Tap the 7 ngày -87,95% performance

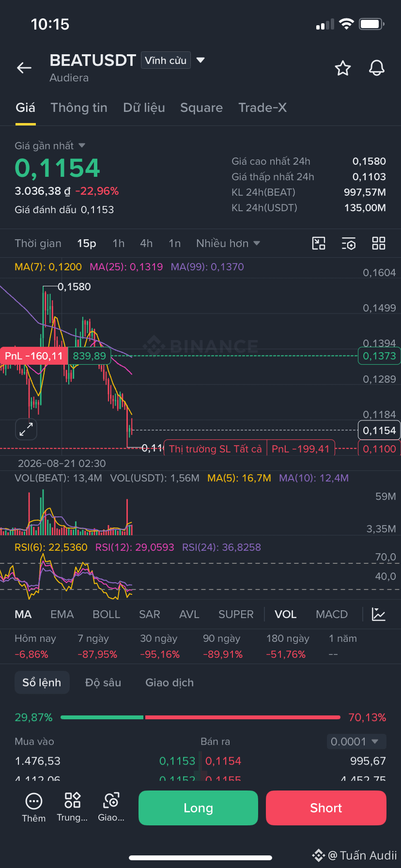point(97,647)
